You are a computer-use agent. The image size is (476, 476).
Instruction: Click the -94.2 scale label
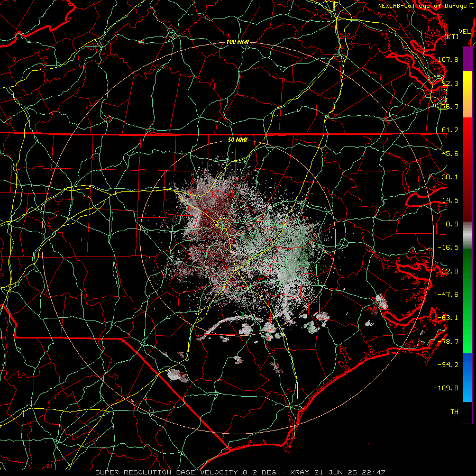(x=448, y=365)
